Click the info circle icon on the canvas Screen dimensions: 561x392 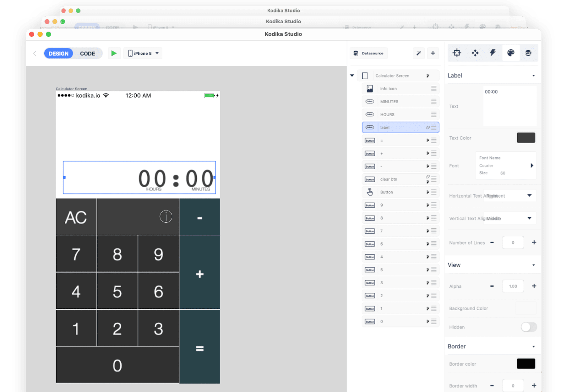(x=166, y=216)
